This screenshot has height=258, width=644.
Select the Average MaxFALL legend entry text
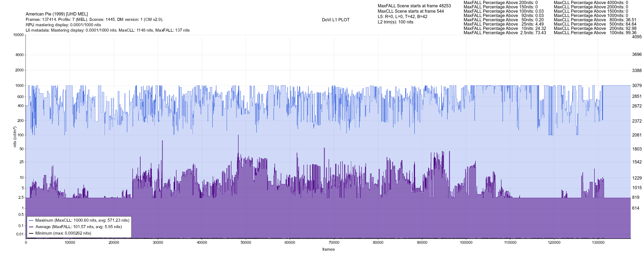(x=79, y=227)
